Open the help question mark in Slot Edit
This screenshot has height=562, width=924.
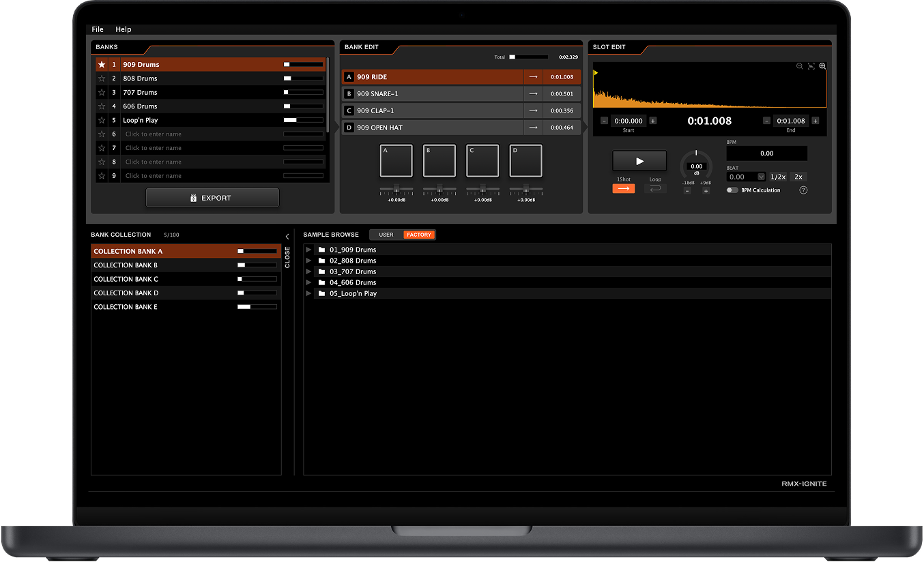pyautogui.click(x=803, y=190)
